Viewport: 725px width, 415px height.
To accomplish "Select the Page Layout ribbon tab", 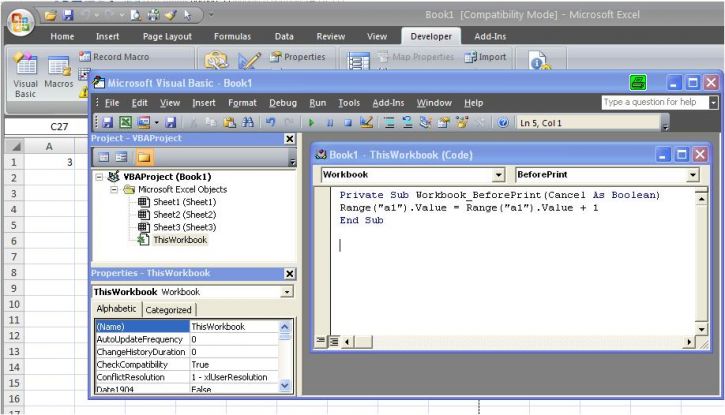I will coord(167,36).
